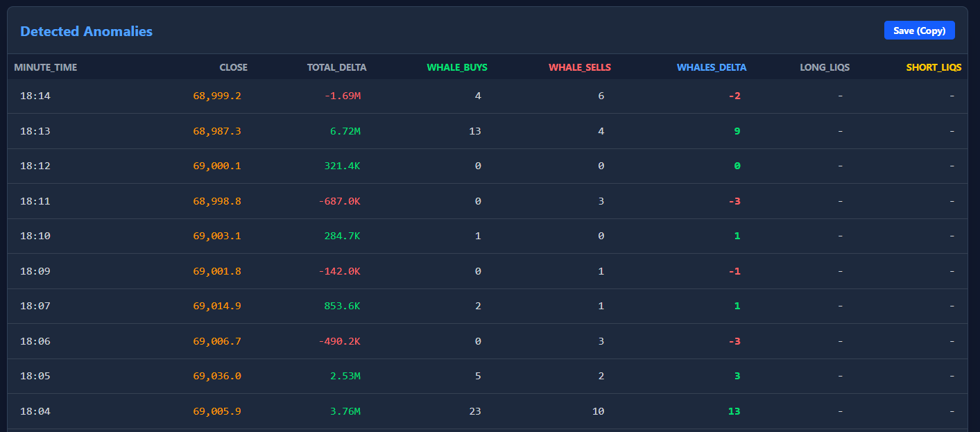Sort by MINUTE_TIME column header
980x432 pixels.
pyautogui.click(x=46, y=67)
